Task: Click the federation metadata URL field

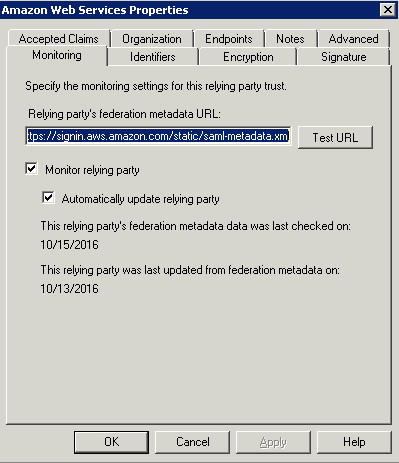Action: 158,136
